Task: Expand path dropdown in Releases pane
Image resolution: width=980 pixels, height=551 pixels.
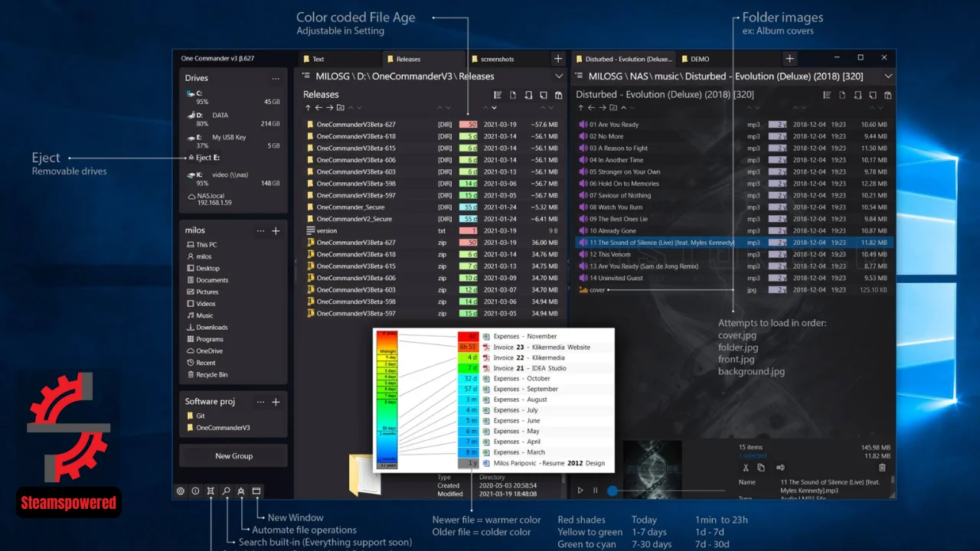Action: click(x=559, y=77)
